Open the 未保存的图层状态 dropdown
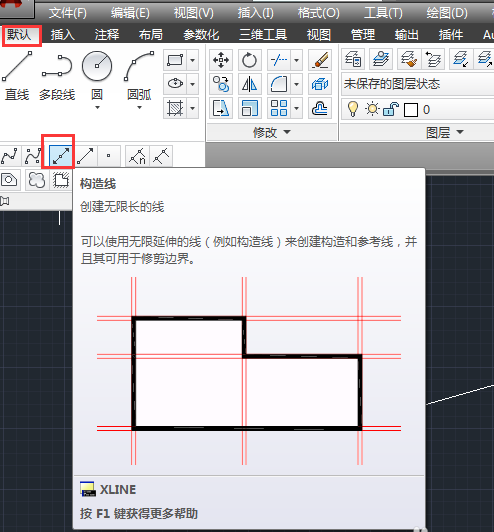This screenshot has width=494, height=532. tap(417, 83)
